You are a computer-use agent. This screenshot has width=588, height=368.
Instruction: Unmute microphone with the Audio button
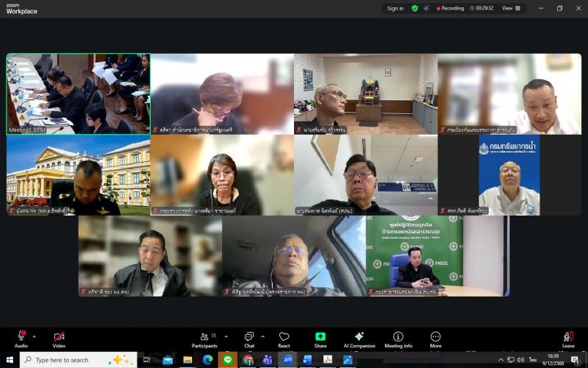21,339
